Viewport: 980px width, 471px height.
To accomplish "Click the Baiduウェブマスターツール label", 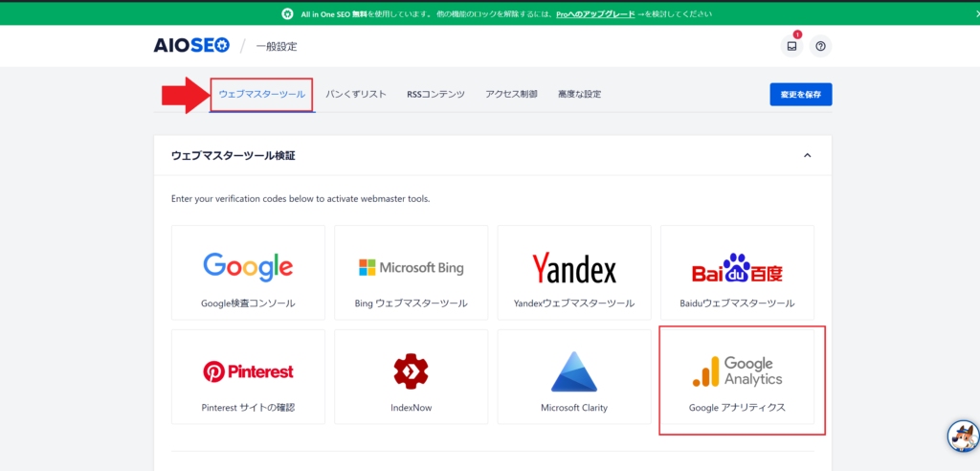I will pyautogui.click(x=738, y=303).
